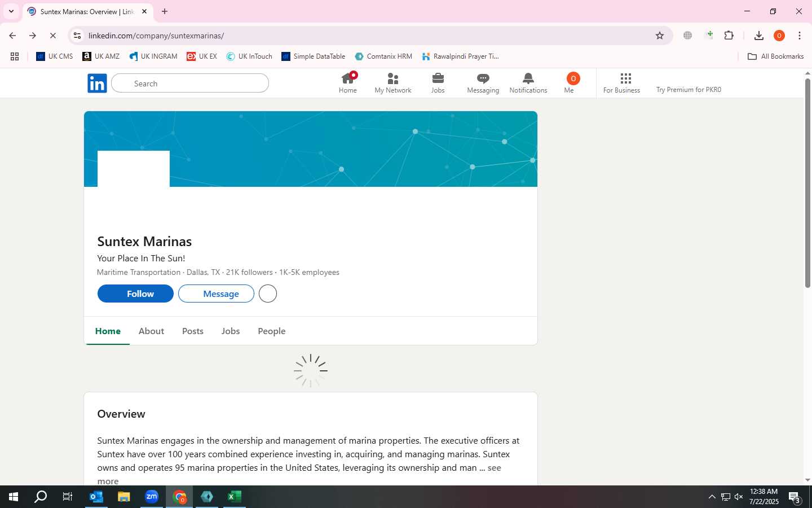Screen dimensions: 812x508
Task: Open the Windows Start menu
Action: point(14,497)
